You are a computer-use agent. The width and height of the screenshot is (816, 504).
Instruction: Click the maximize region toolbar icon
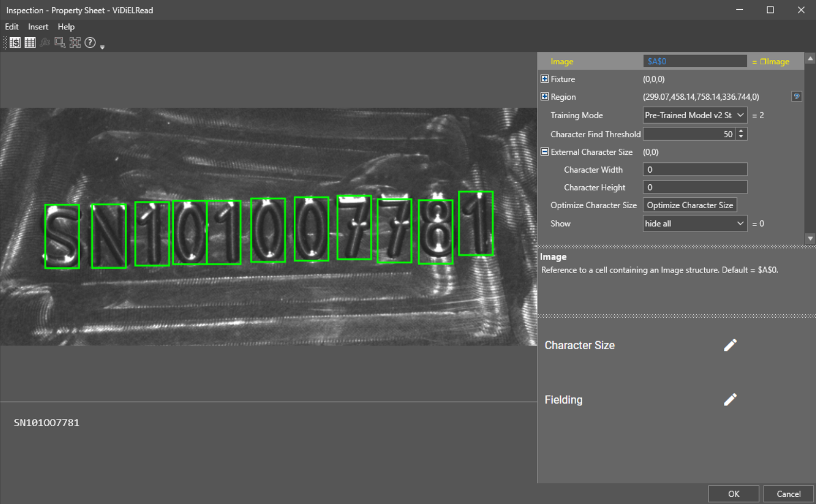[75, 42]
